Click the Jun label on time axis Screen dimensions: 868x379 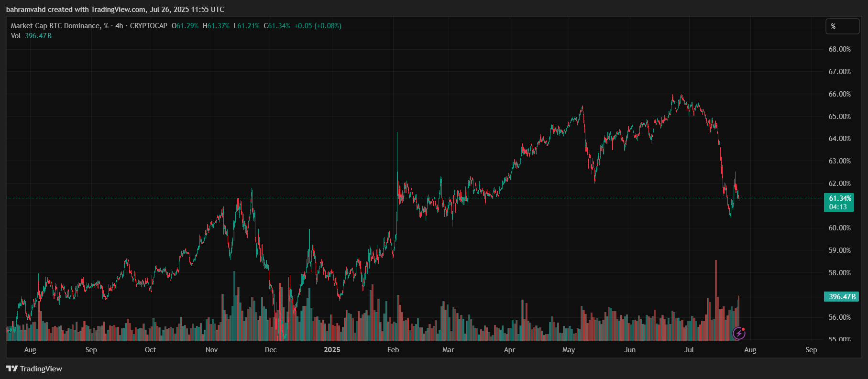click(x=630, y=350)
